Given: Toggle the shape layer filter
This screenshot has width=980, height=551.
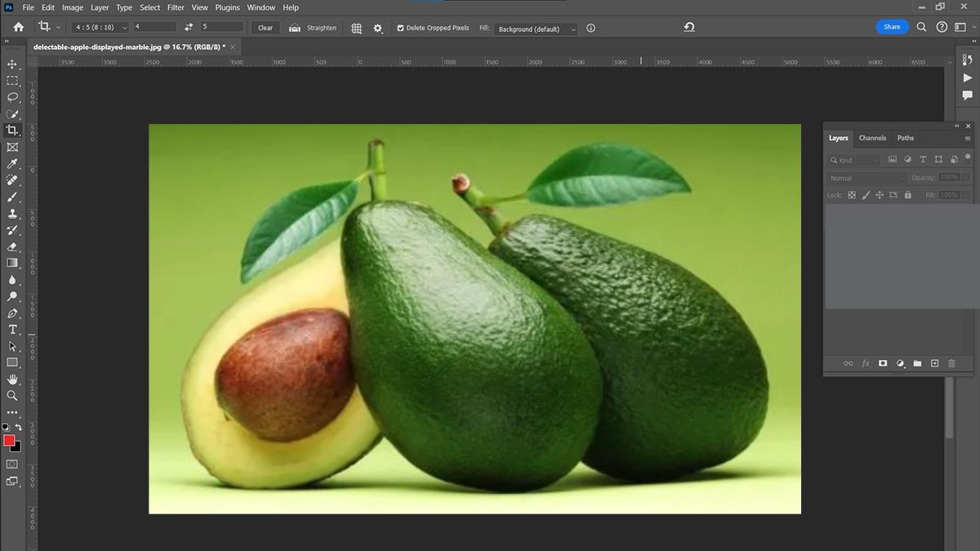Looking at the screenshot, I should click(938, 160).
